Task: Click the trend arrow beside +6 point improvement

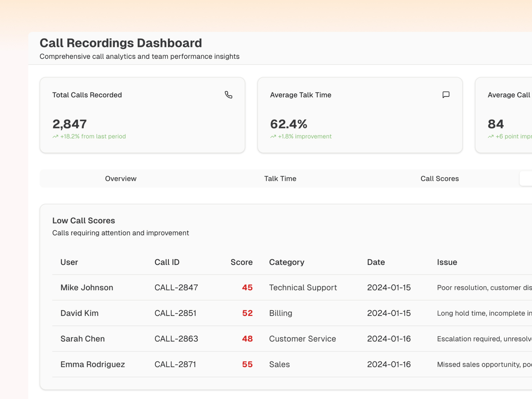Action: tap(490, 136)
